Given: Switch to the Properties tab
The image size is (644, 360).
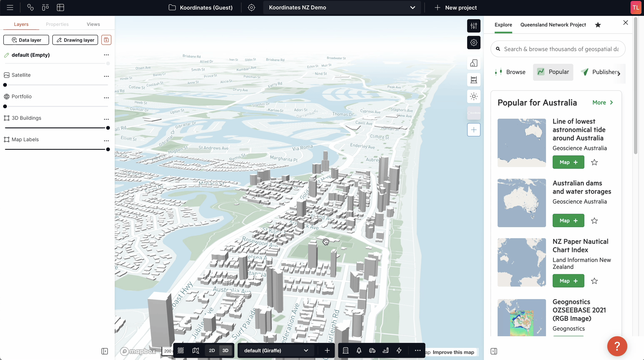Looking at the screenshot, I should coord(57,24).
